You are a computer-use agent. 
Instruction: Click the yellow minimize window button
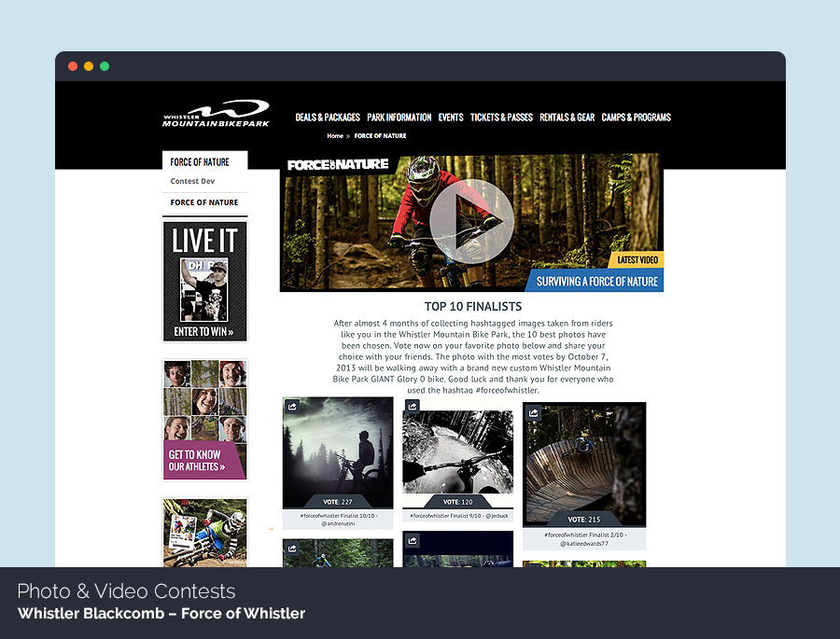tap(89, 66)
